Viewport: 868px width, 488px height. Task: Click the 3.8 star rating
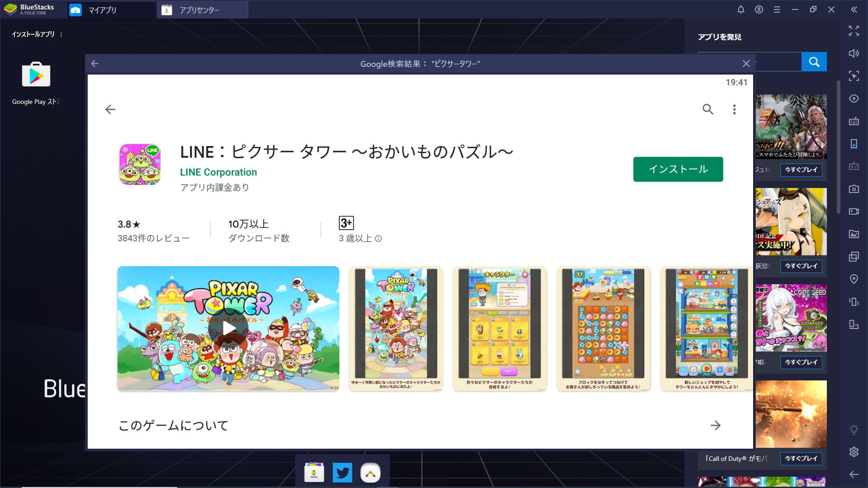129,225
